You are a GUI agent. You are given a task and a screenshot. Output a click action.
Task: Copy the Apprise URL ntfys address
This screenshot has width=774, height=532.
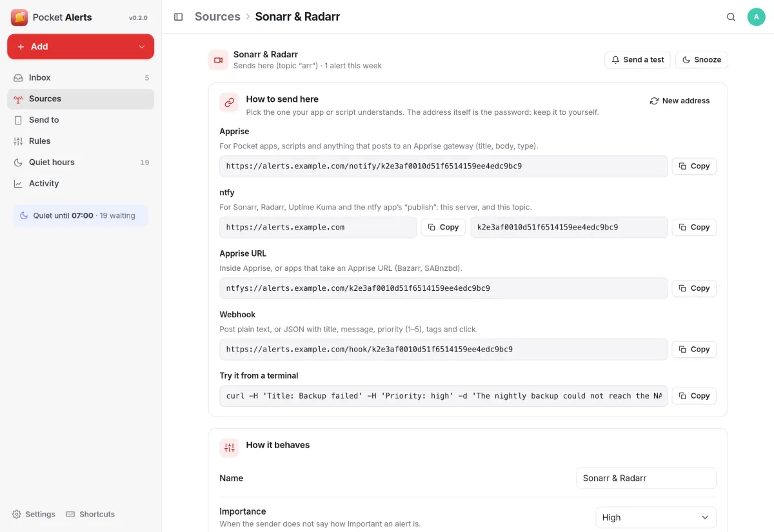coord(694,288)
